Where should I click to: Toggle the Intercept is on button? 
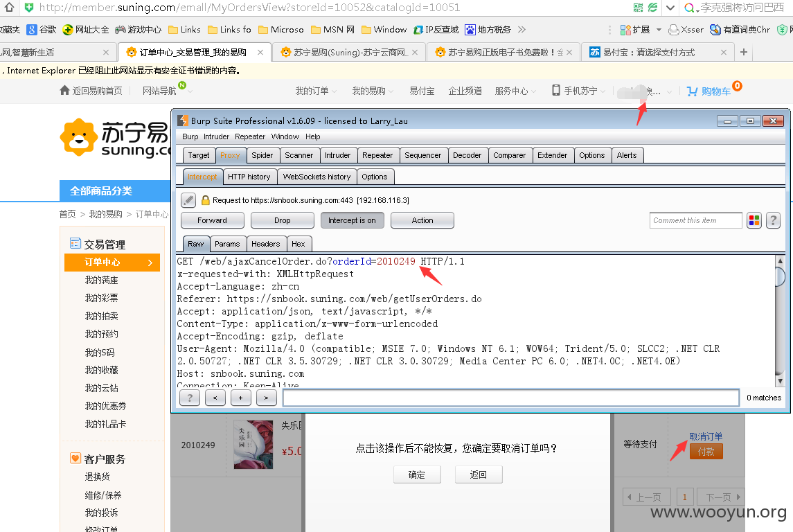(x=352, y=220)
